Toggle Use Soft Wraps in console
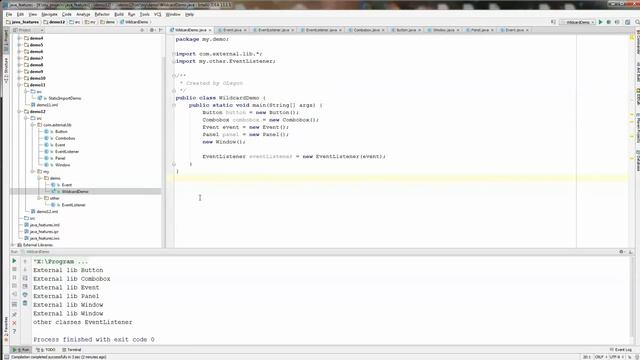 click(x=25, y=278)
